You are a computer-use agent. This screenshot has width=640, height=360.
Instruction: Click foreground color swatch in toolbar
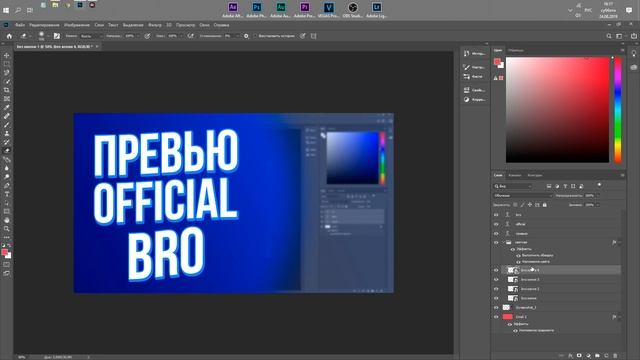tap(5, 253)
